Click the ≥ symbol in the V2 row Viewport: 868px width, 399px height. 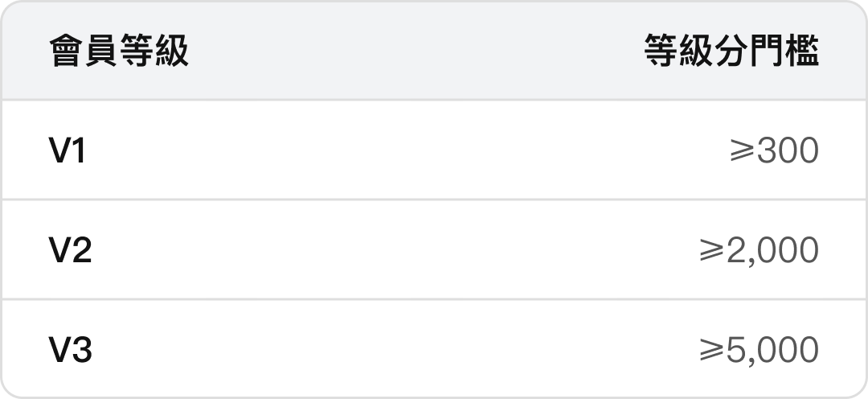point(712,251)
